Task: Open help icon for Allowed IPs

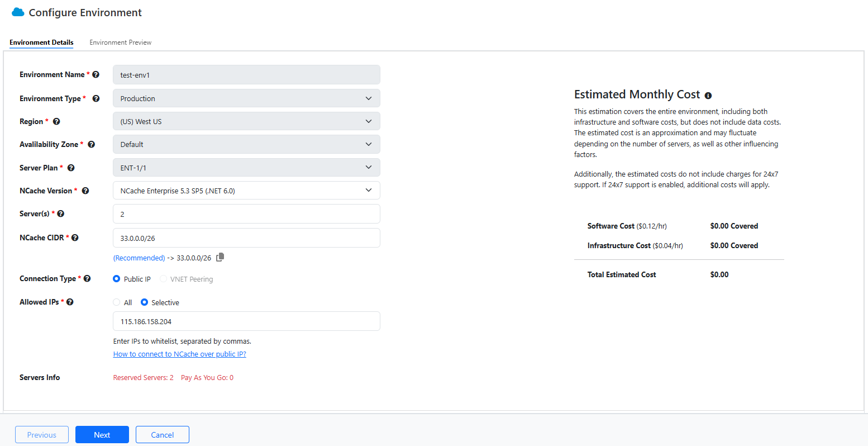Action: 70,302
